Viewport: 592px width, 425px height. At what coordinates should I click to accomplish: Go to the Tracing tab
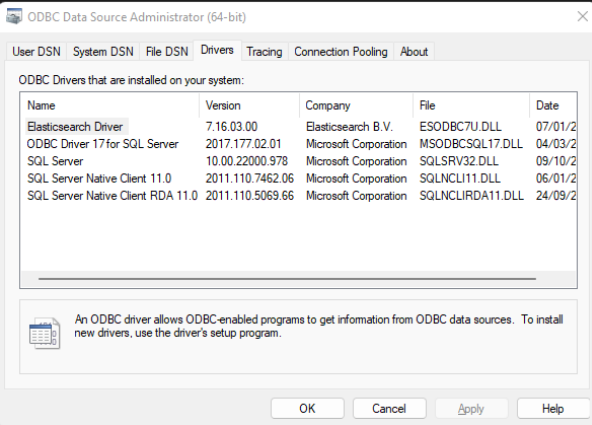pos(264,51)
